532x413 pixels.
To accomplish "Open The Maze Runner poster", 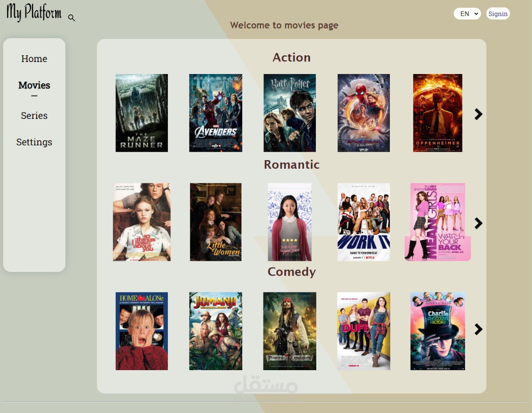I will pos(142,113).
